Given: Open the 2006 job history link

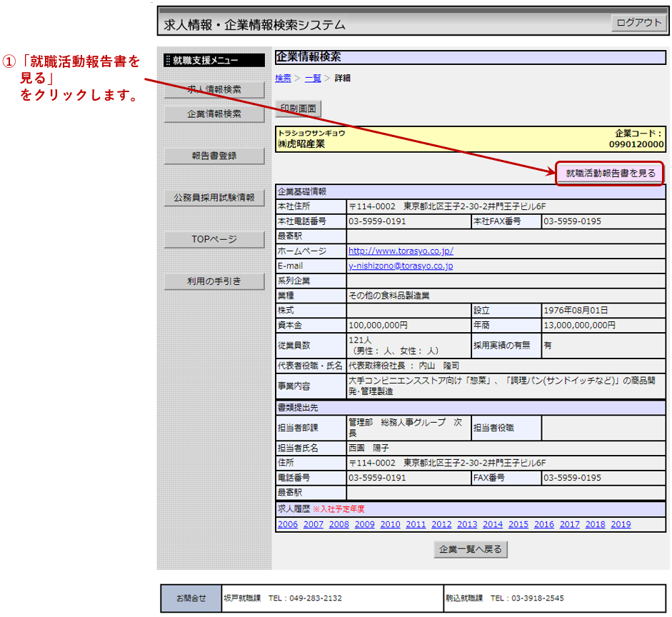Looking at the screenshot, I should pyautogui.click(x=288, y=524).
